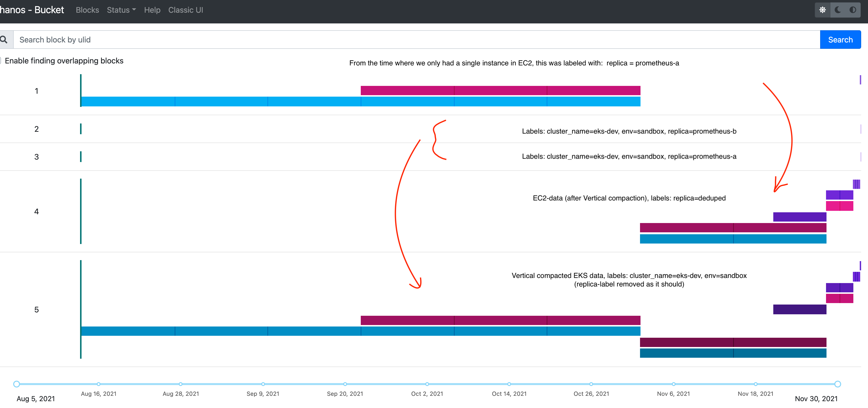
Task: Click the Nov 30, 2021 slider handle
Action: point(837,384)
